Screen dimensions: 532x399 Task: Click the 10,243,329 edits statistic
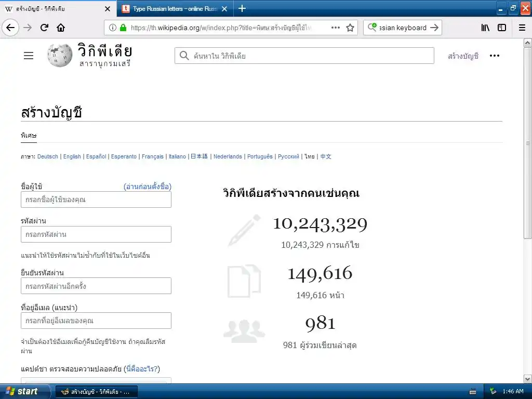pos(320,224)
